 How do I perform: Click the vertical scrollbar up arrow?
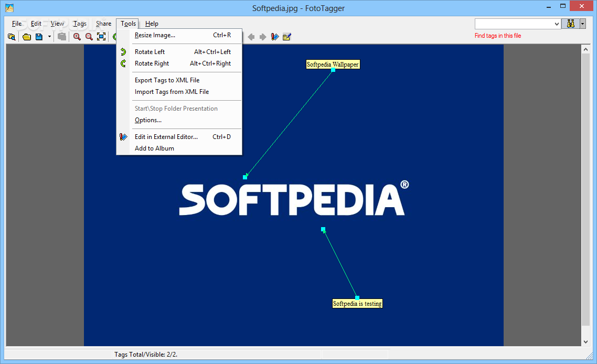(x=585, y=49)
